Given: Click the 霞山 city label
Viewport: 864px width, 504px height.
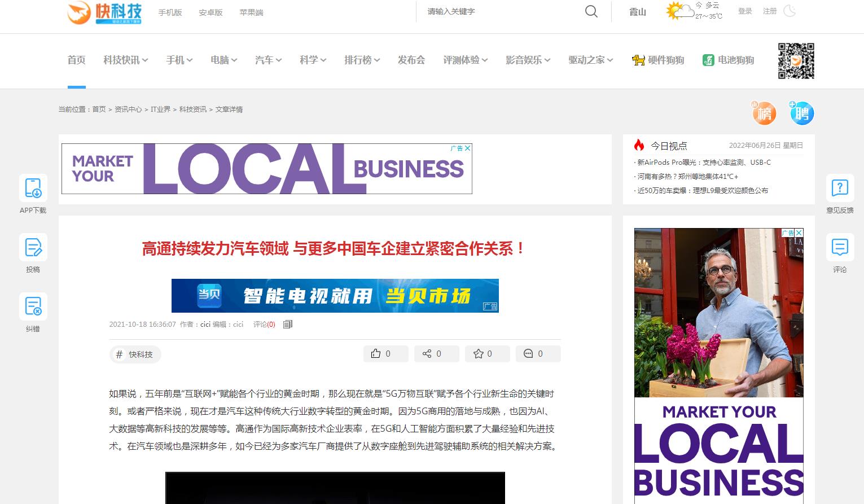Looking at the screenshot, I should 638,12.
